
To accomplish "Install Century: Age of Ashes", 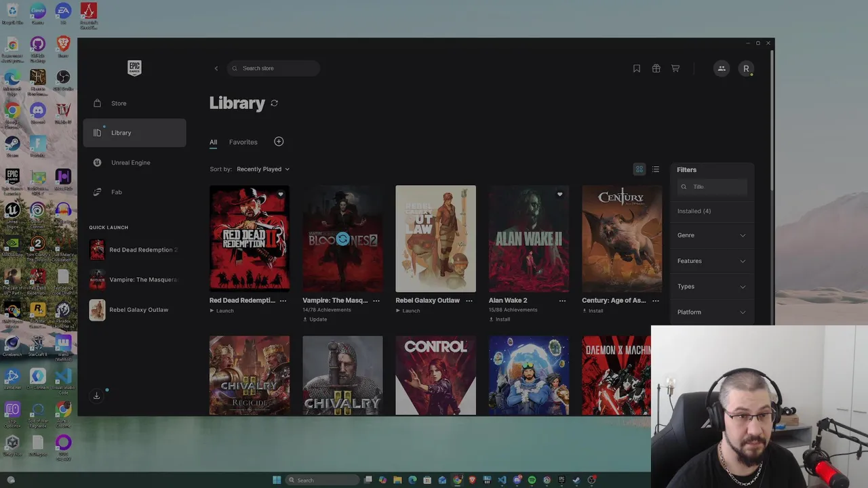I will coord(592,311).
